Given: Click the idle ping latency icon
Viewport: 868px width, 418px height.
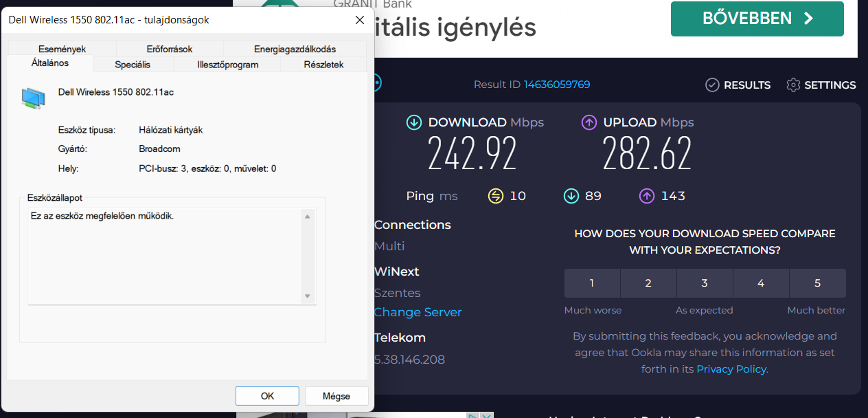Looking at the screenshot, I should pos(495,196).
